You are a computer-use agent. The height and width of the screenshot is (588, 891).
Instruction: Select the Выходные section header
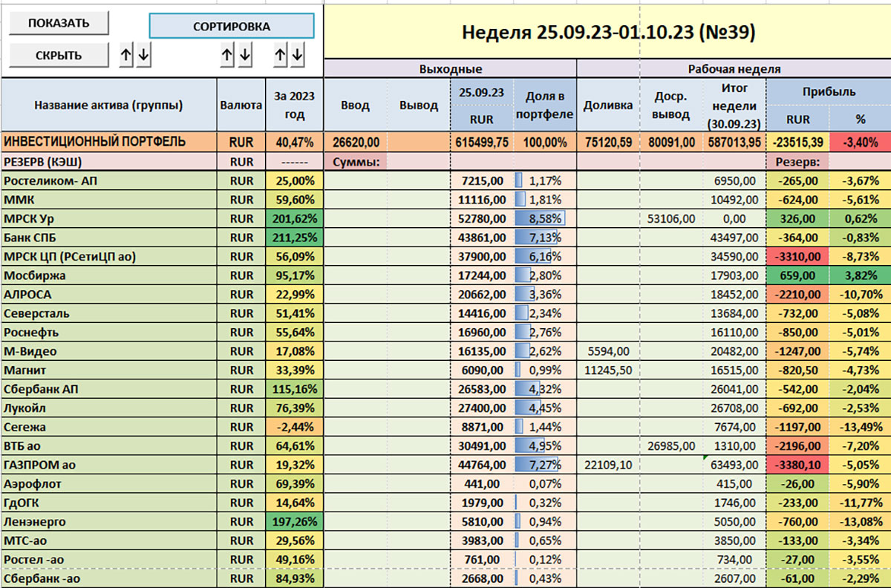coord(450,69)
